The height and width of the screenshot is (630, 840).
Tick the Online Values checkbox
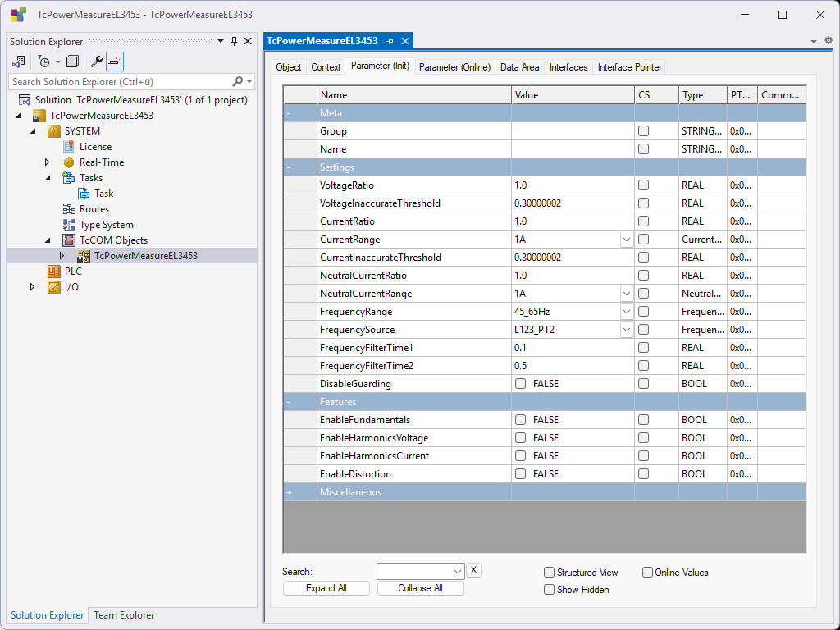pos(647,573)
